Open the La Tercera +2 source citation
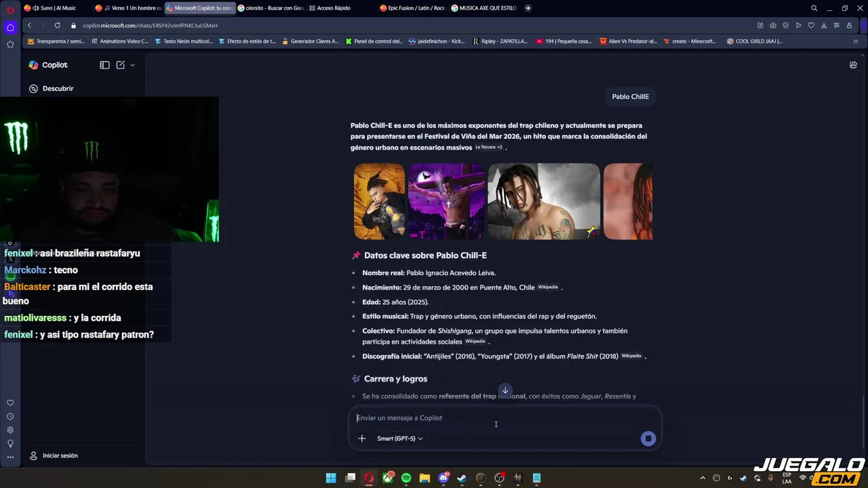 pyautogui.click(x=489, y=147)
